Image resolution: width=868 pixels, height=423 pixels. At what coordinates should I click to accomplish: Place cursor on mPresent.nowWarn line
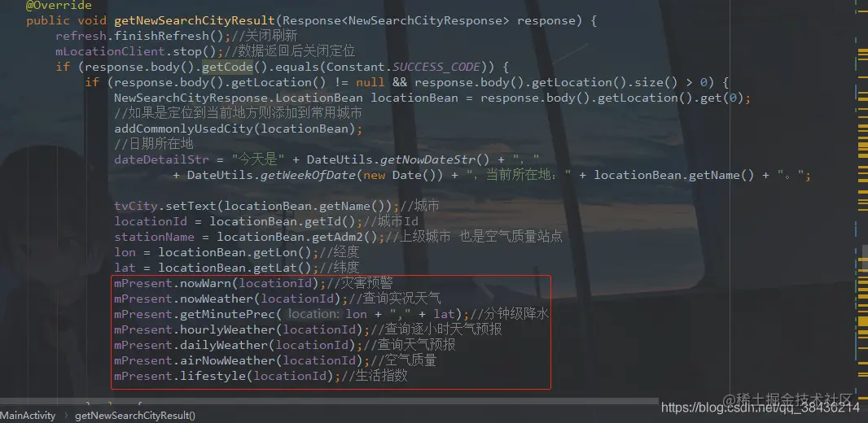pyautogui.click(x=253, y=283)
